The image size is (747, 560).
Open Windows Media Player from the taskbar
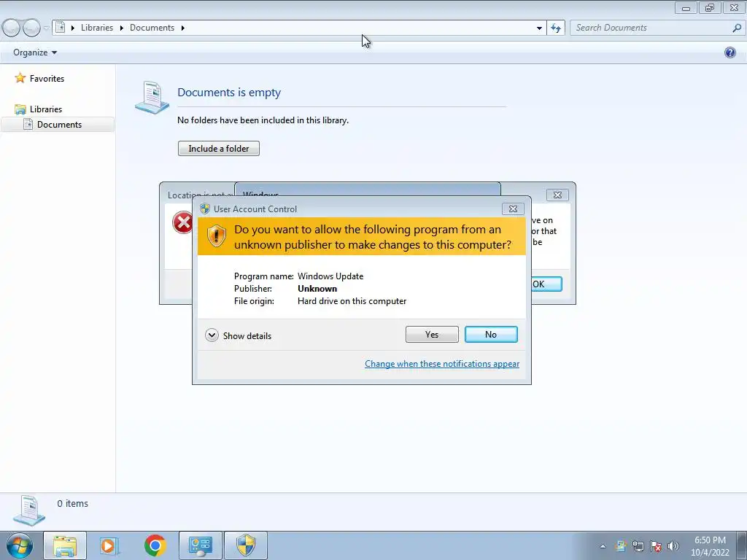tap(109, 545)
